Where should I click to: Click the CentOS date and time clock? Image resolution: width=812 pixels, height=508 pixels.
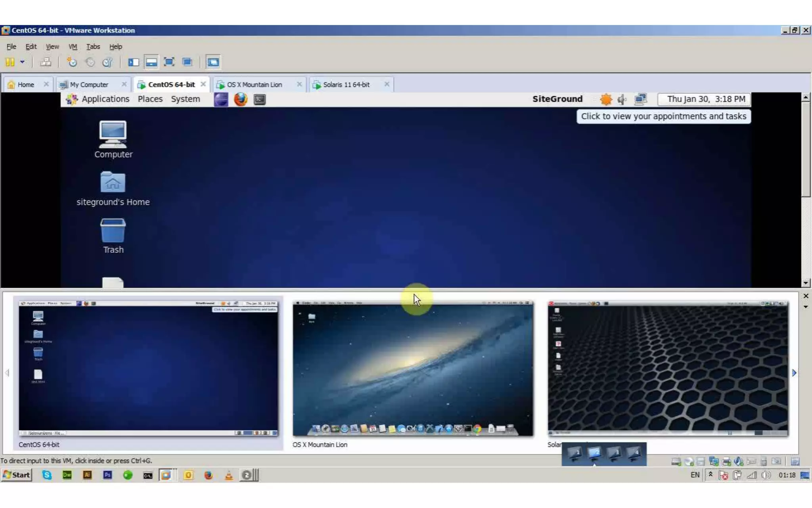pyautogui.click(x=705, y=99)
